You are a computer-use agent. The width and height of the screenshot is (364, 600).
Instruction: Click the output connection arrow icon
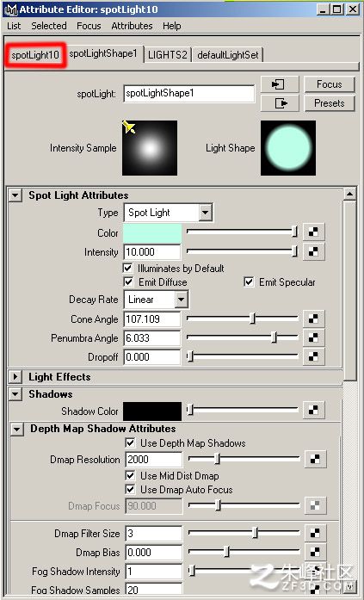point(280,103)
